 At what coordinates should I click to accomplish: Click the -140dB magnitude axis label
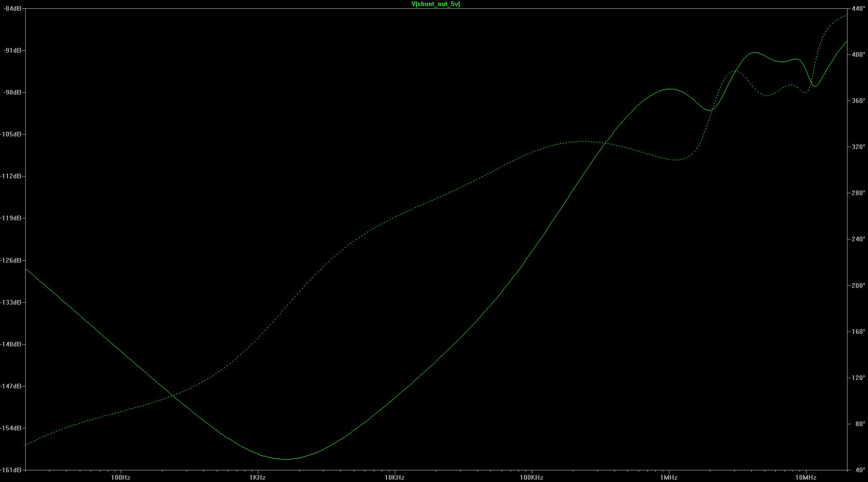11,344
